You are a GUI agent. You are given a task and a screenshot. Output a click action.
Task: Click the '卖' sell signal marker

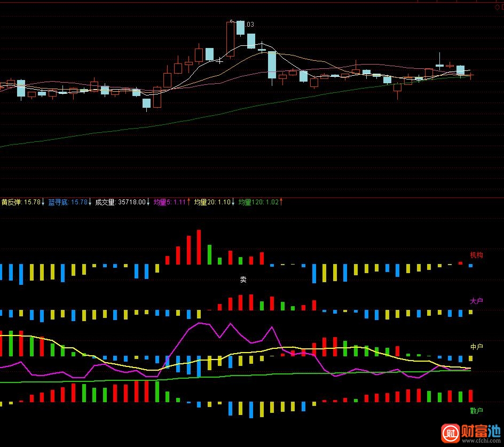tap(243, 280)
